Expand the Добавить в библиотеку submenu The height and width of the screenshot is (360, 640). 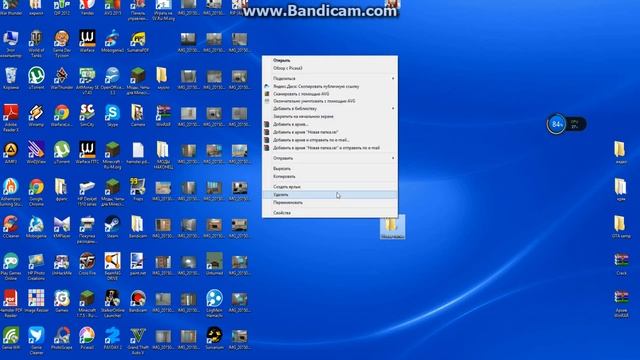click(329, 109)
